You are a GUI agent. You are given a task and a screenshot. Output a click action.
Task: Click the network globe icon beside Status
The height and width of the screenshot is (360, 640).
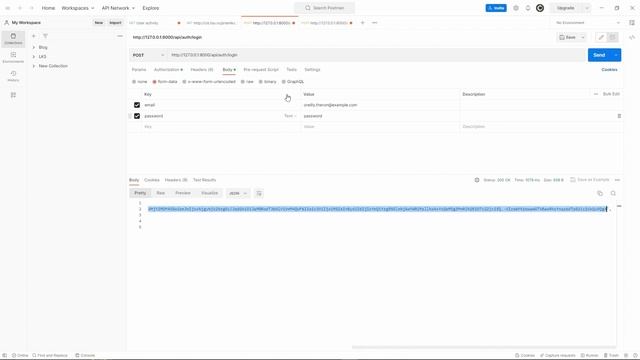point(477,180)
